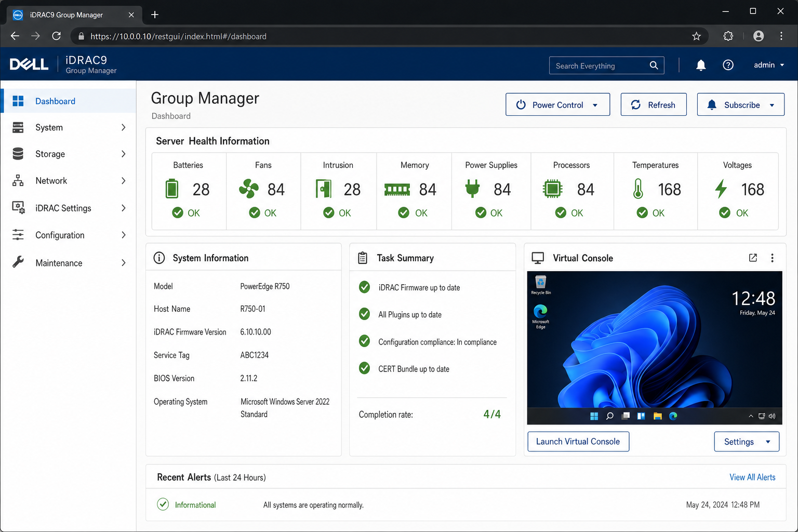Click the search magnifier icon
Image resolution: width=798 pixels, height=532 pixels.
click(x=654, y=65)
